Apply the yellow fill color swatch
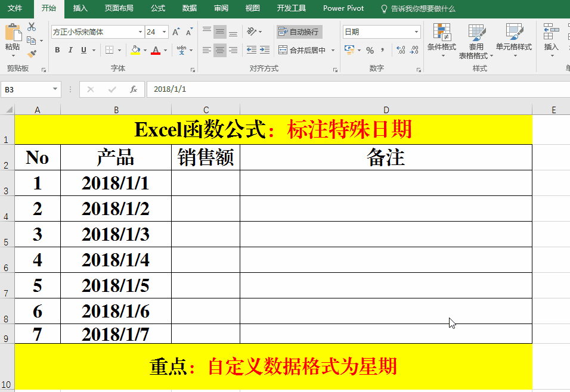The width and height of the screenshot is (570, 392). 135,51
